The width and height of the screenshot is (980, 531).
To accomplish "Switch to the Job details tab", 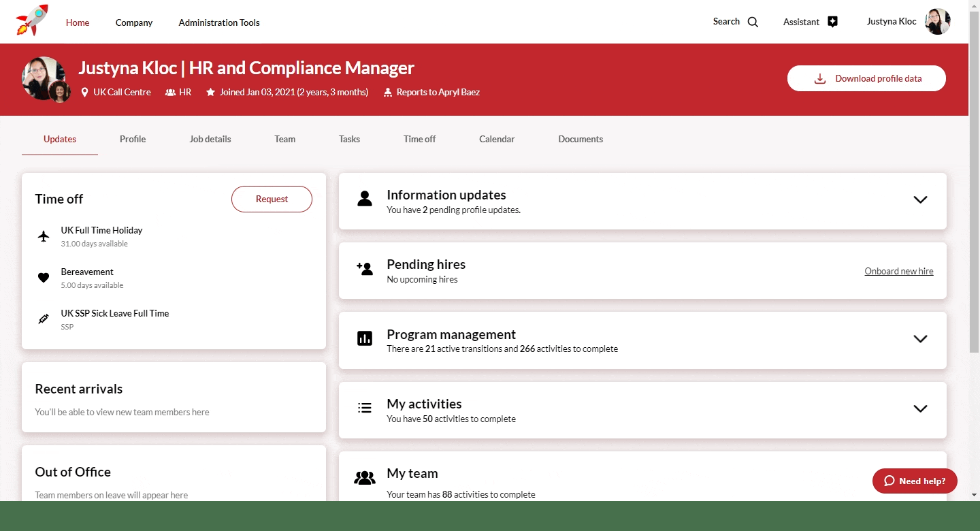I will coord(210,139).
